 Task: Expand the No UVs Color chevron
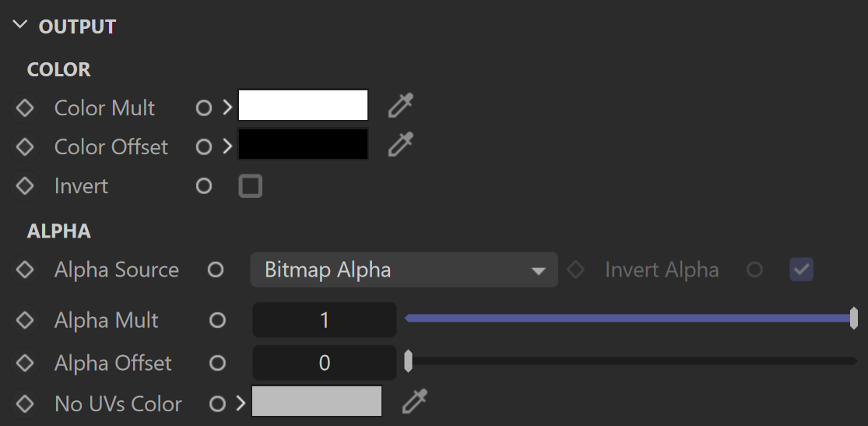click(x=241, y=404)
